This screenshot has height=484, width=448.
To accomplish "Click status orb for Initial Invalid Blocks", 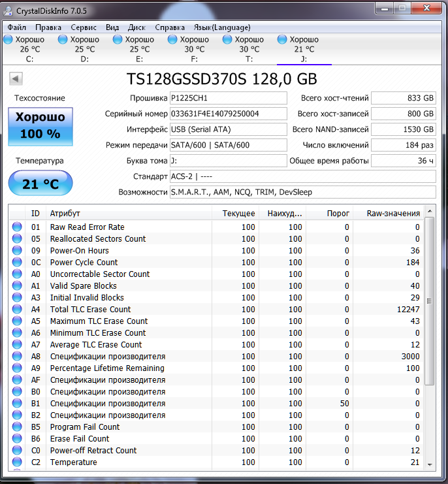I will tap(17, 297).
